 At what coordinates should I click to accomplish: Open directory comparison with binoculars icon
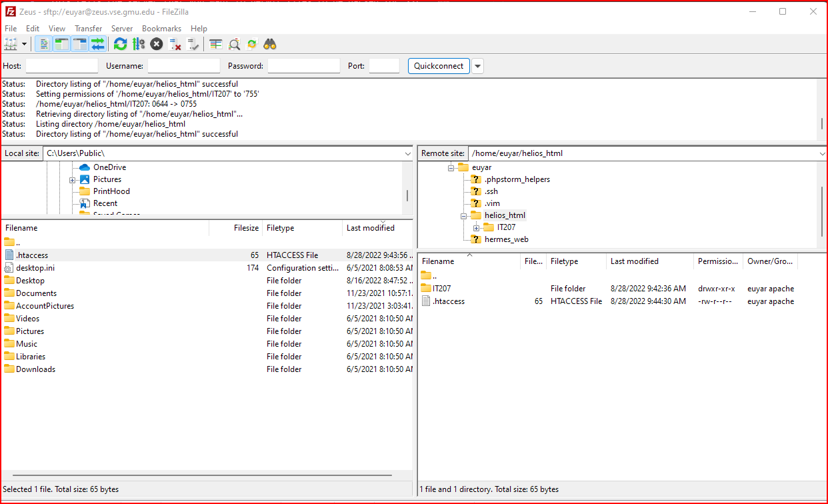269,44
